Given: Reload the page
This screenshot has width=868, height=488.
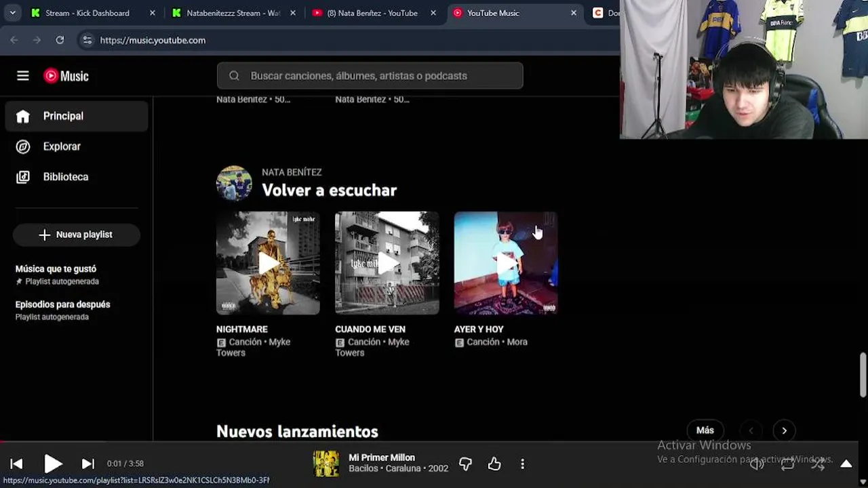Looking at the screenshot, I should click(x=60, y=40).
